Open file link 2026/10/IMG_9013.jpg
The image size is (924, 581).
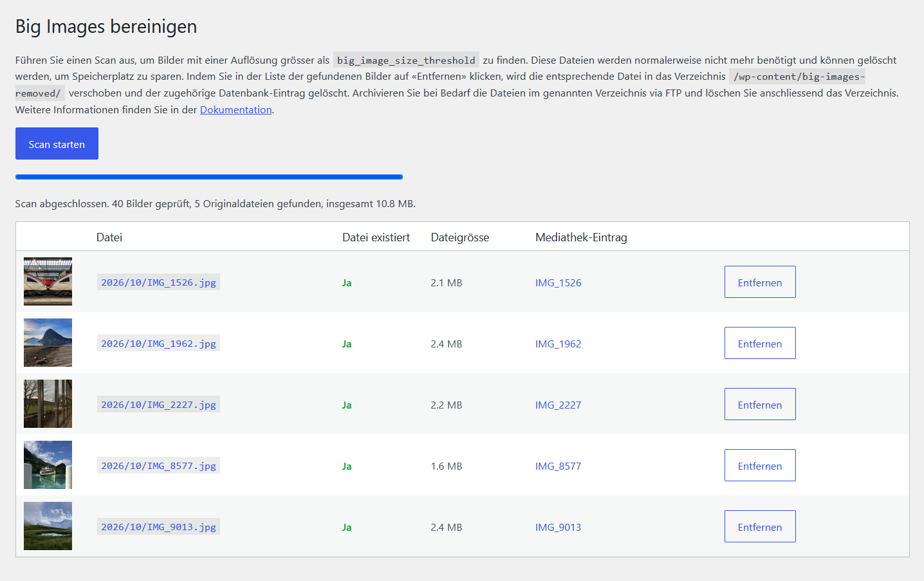pos(158,527)
